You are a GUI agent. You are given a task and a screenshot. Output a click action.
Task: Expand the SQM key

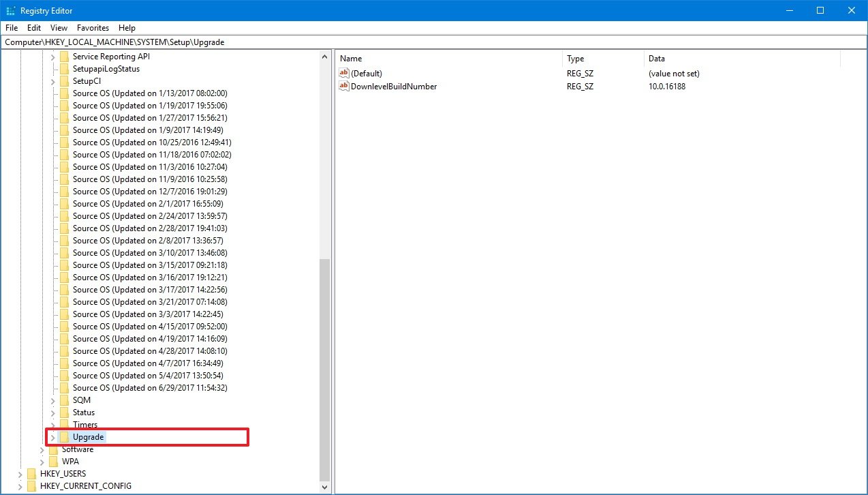point(53,400)
